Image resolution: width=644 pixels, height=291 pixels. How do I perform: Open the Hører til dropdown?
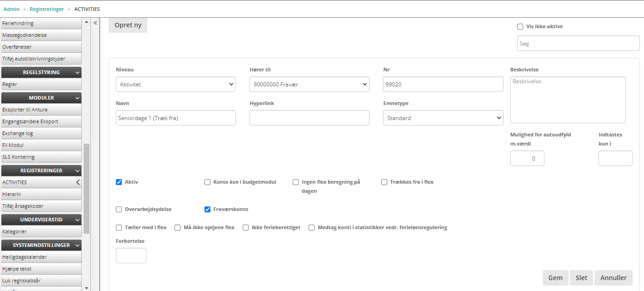(309, 84)
